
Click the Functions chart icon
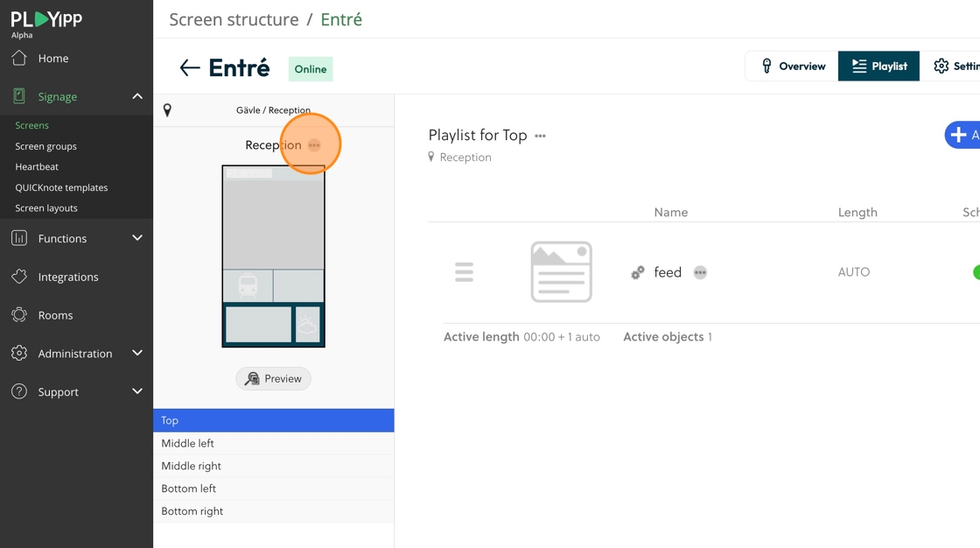tap(19, 238)
